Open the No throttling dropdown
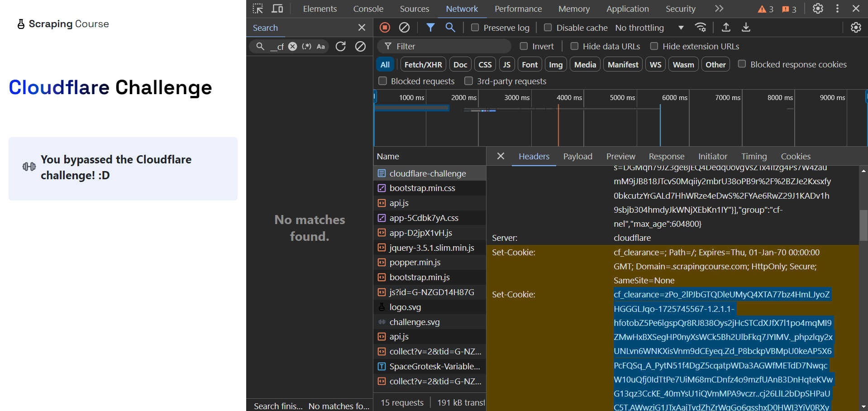Screen dimensions: 868x411 coord(649,28)
